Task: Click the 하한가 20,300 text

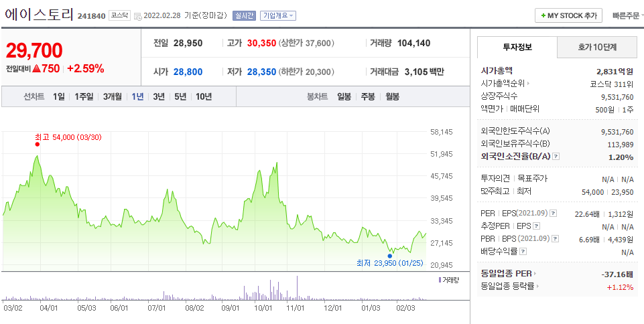Action: [306, 72]
